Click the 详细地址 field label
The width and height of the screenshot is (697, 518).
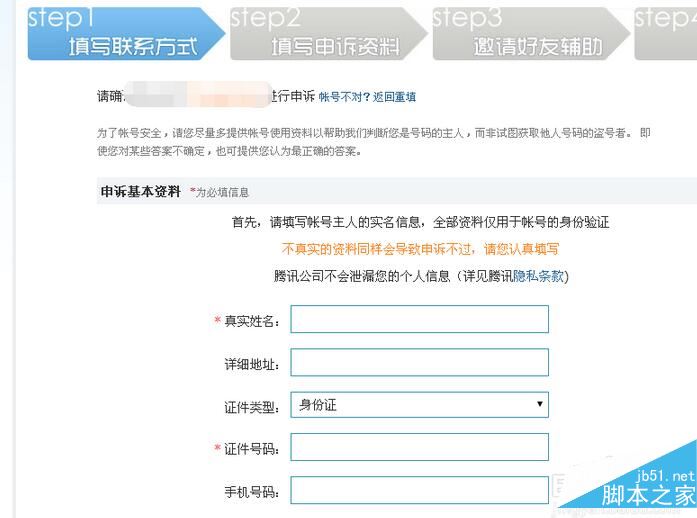(252, 364)
